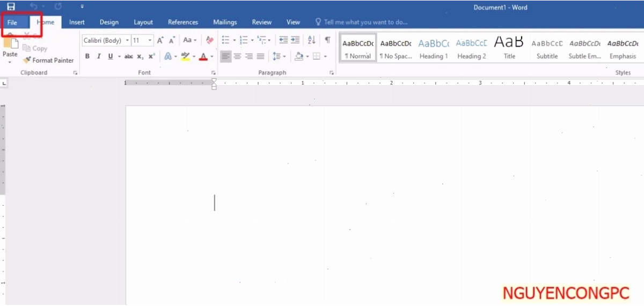644x306 pixels.
Task: Open the Font dialog launcher
Action: pos(213,73)
